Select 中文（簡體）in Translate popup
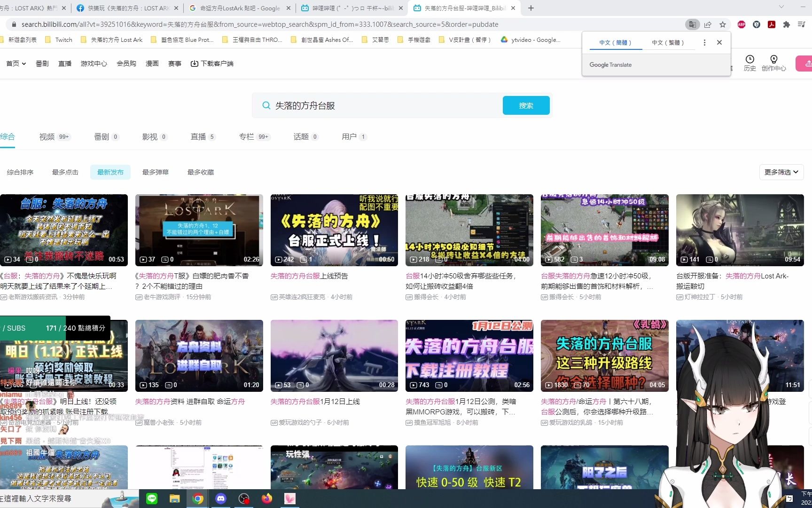Screen dimensions: 812x508 pyautogui.click(x=615, y=42)
